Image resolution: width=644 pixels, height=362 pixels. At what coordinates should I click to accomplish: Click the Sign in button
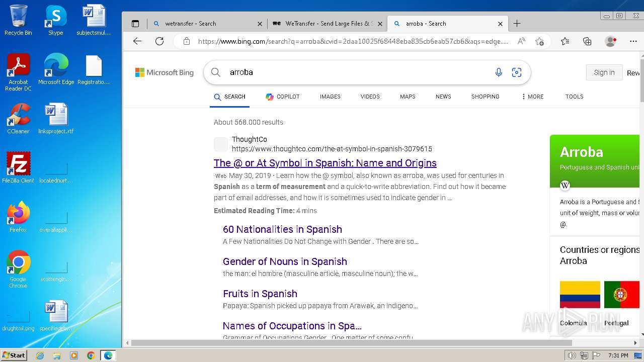pos(604,72)
